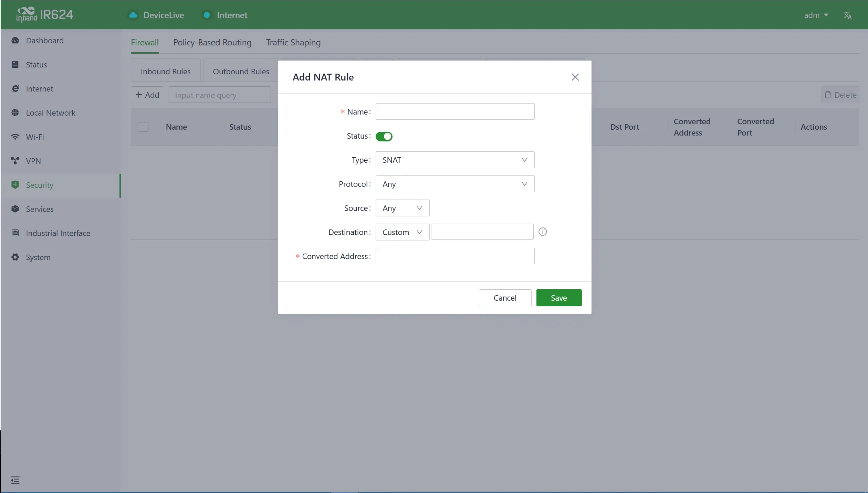Click the Dashboard gauge icon in sidebar

(x=15, y=41)
